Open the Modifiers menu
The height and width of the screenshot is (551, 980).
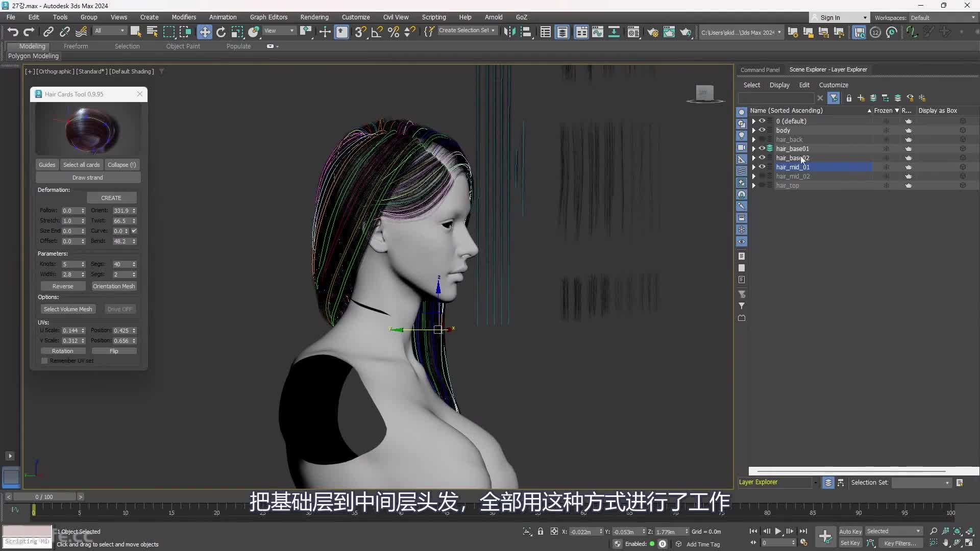pyautogui.click(x=184, y=17)
